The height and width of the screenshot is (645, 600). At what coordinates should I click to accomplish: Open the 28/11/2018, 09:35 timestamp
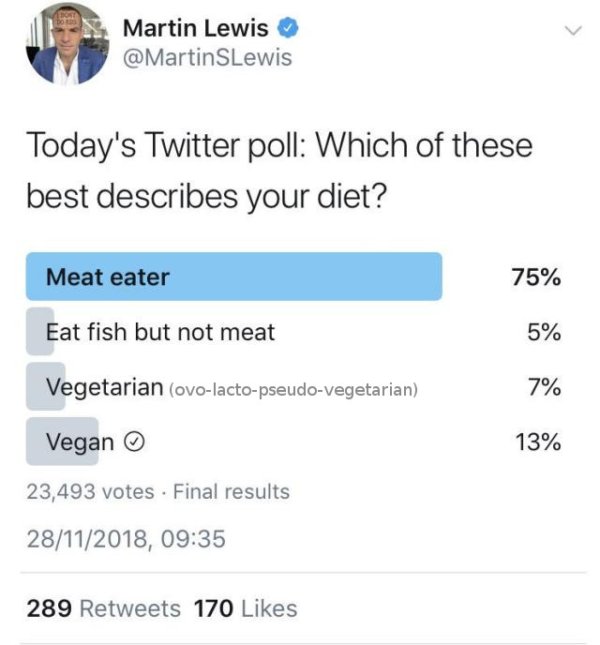tap(126, 540)
